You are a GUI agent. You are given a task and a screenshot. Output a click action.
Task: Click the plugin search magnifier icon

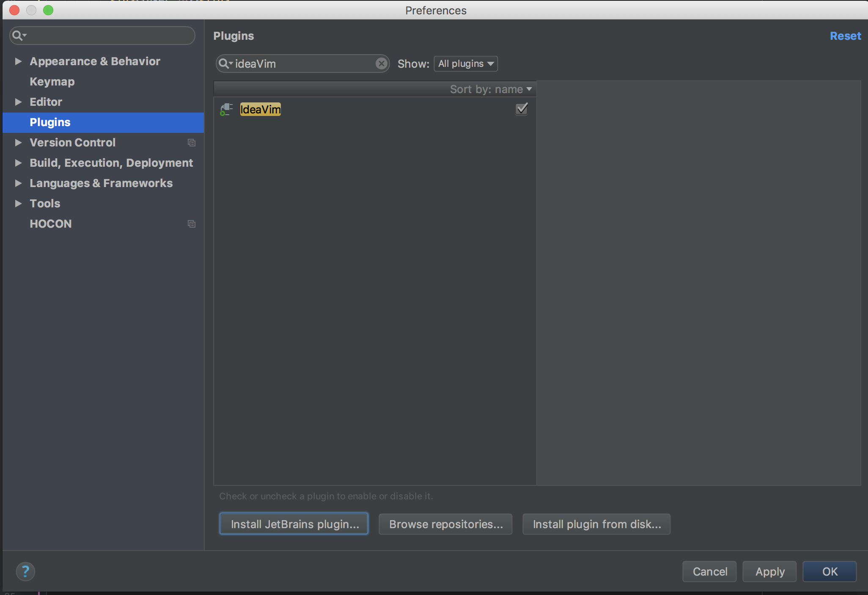point(224,63)
